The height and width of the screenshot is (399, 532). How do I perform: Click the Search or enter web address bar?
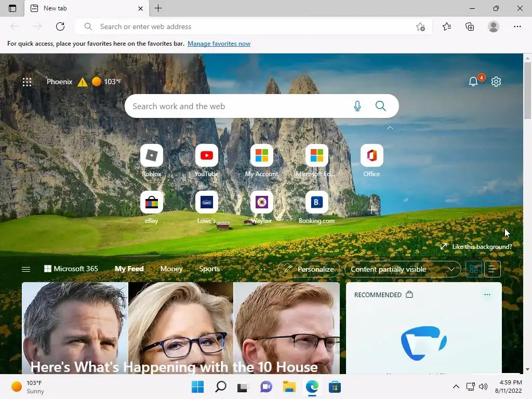[x=254, y=26]
